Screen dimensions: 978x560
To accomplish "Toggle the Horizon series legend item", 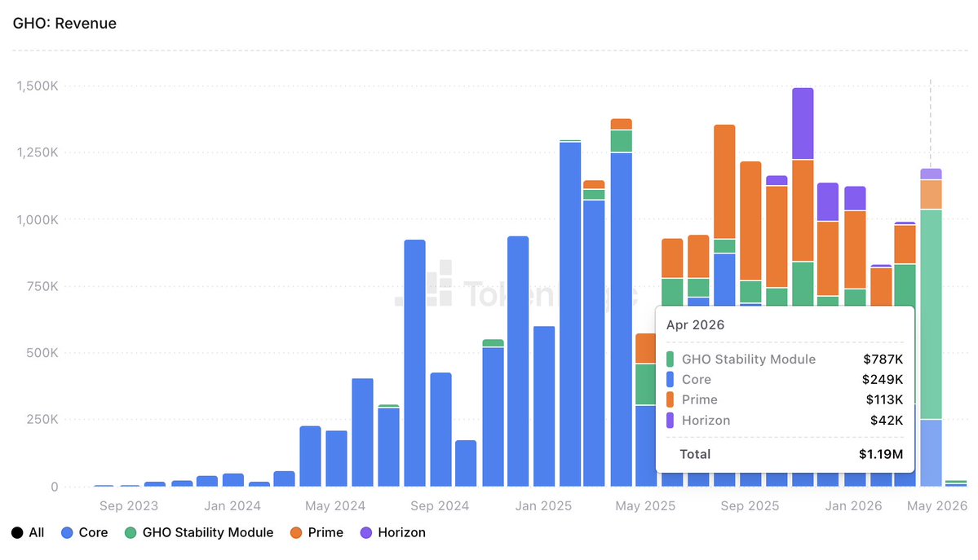I will (x=393, y=532).
